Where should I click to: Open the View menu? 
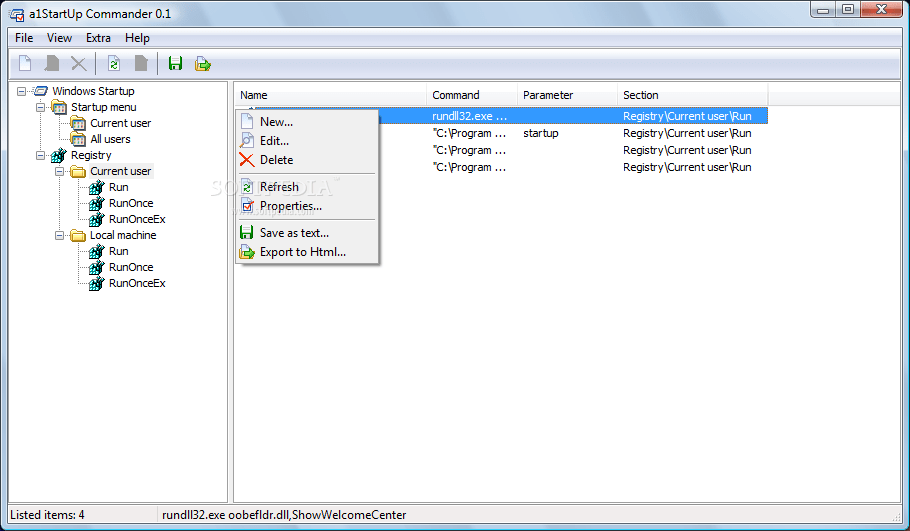click(59, 38)
